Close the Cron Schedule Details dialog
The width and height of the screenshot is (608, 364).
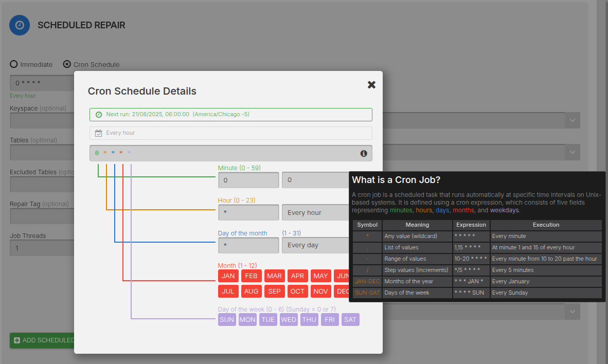[371, 85]
